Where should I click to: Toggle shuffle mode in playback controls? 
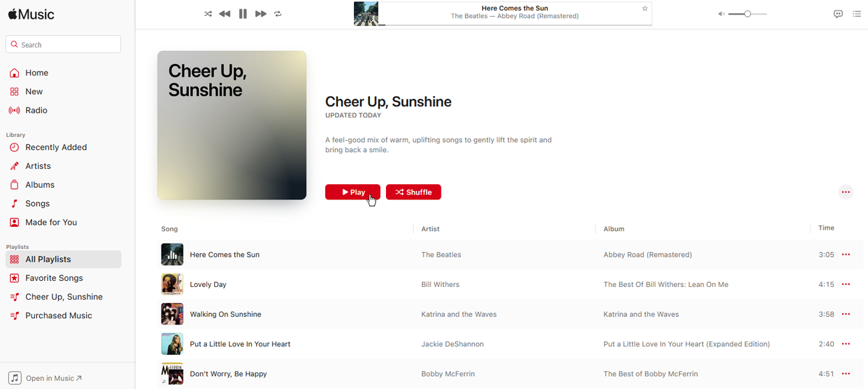[x=208, y=14]
